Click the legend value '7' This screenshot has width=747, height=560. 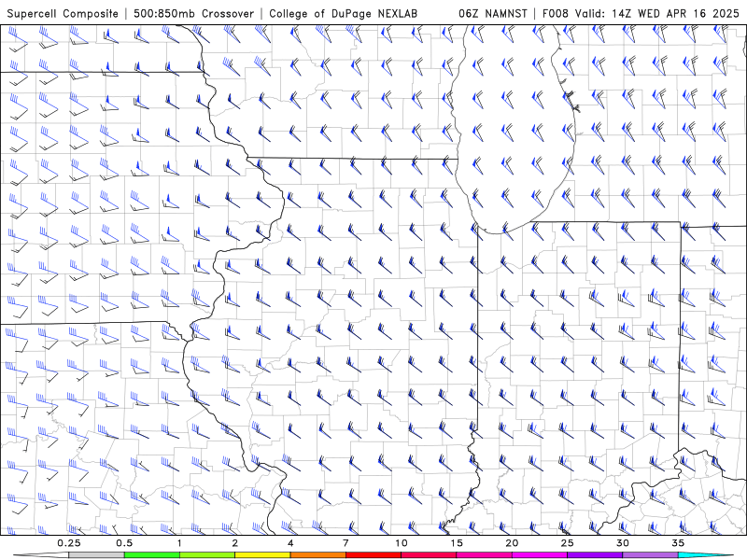coord(345,543)
